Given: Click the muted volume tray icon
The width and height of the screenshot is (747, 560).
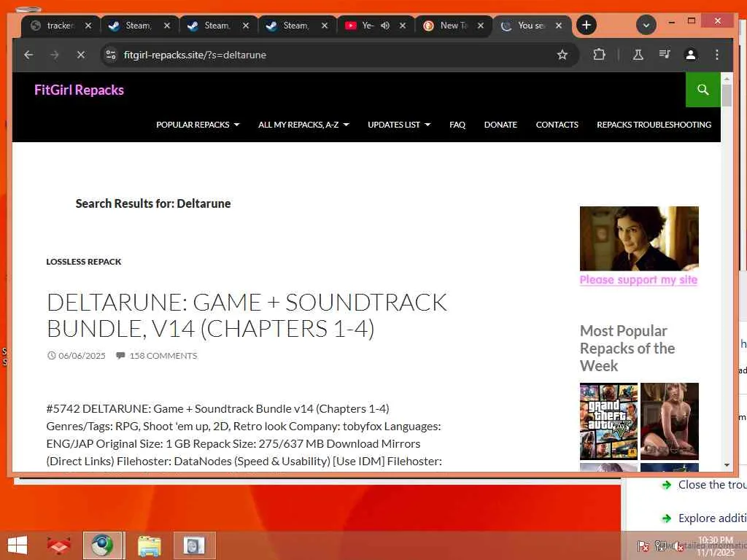Looking at the screenshot, I should 678,547.
